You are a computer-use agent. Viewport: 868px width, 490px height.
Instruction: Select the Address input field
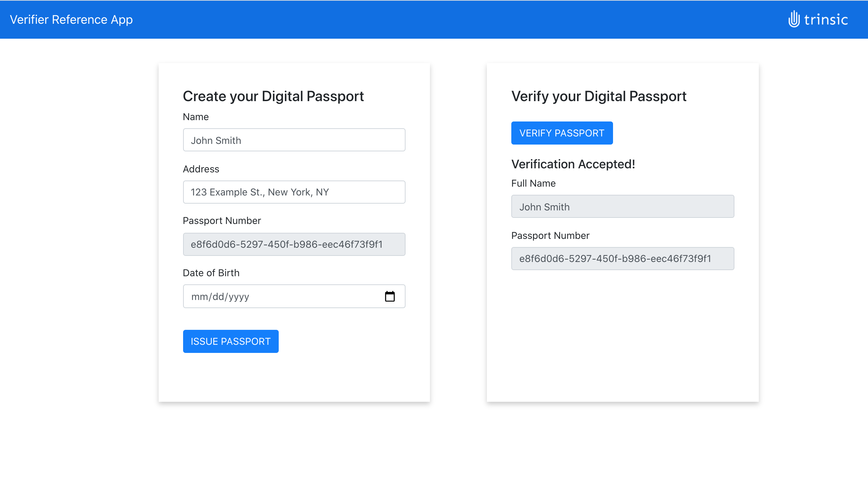point(295,192)
